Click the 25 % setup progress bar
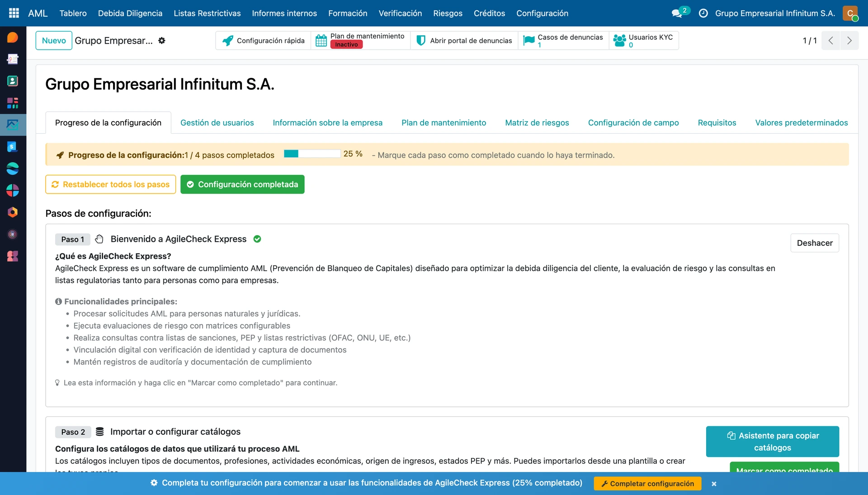The width and height of the screenshot is (868, 495). point(312,154)
